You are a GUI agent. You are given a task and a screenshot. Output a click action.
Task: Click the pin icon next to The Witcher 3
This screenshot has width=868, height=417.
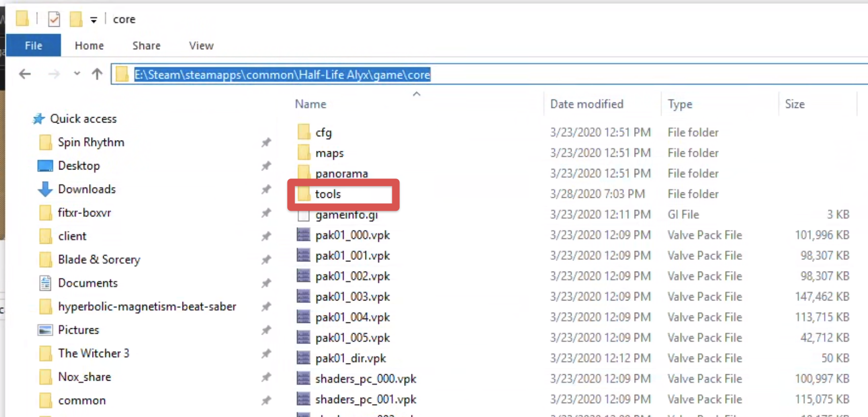[x=266, y=353]
